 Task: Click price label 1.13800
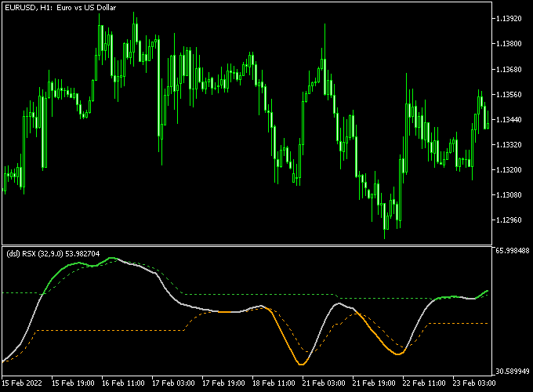[509, 44]
